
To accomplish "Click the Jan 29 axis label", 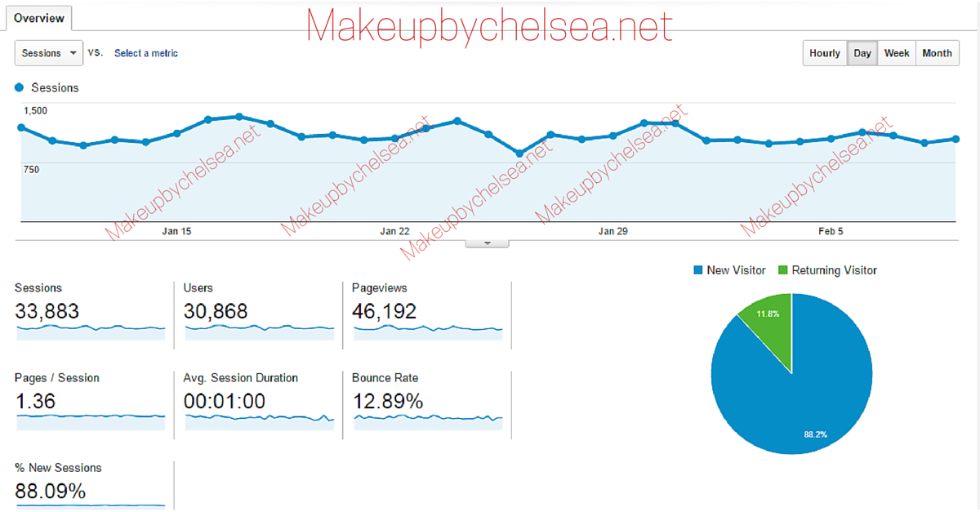I will coord(612,232).
